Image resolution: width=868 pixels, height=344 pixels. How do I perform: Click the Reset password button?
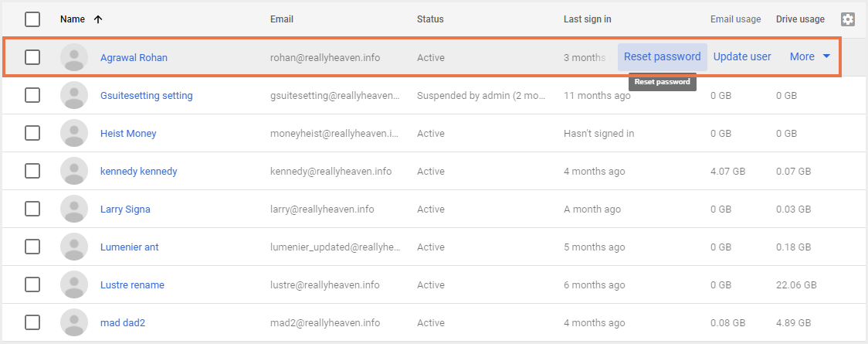pyautogui.click(x=662, y=56)
